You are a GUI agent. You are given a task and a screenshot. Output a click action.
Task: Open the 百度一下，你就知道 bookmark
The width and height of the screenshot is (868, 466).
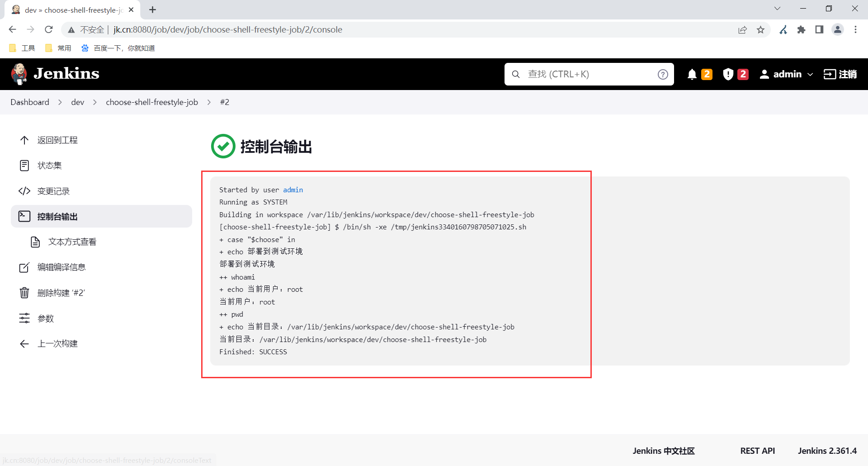click(118, 48)
